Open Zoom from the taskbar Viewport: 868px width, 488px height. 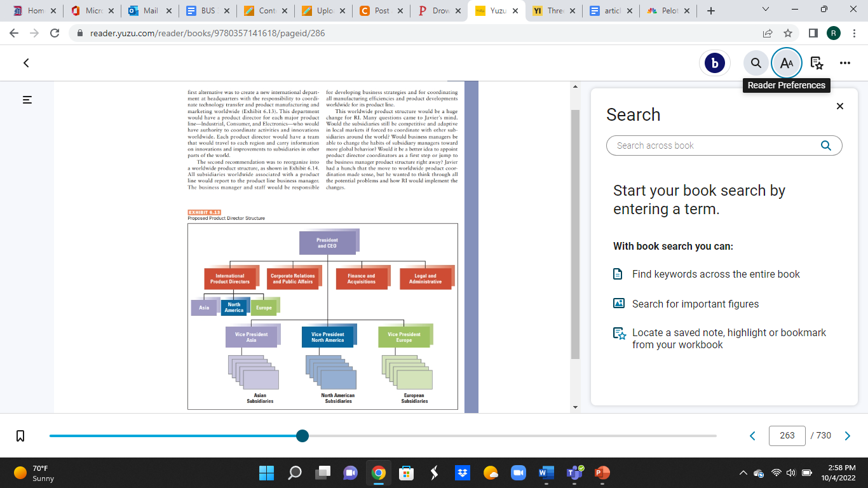pyautogui.click(x=519, y=473)
